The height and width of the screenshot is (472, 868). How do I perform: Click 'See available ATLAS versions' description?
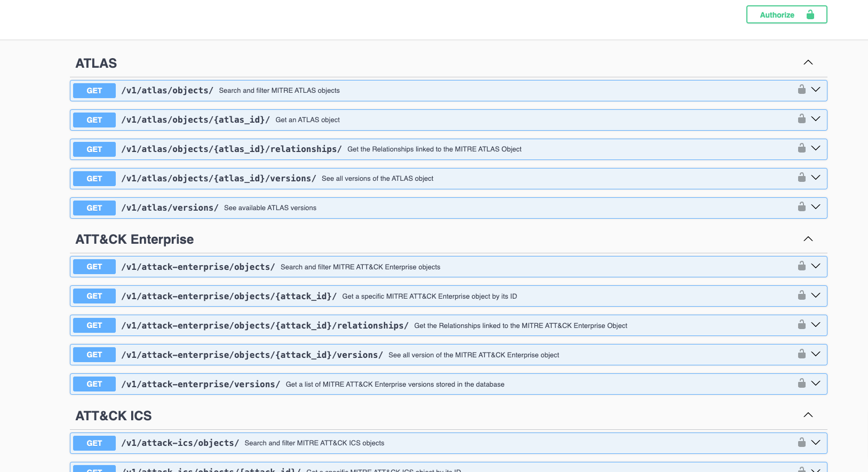coord(270,208)
